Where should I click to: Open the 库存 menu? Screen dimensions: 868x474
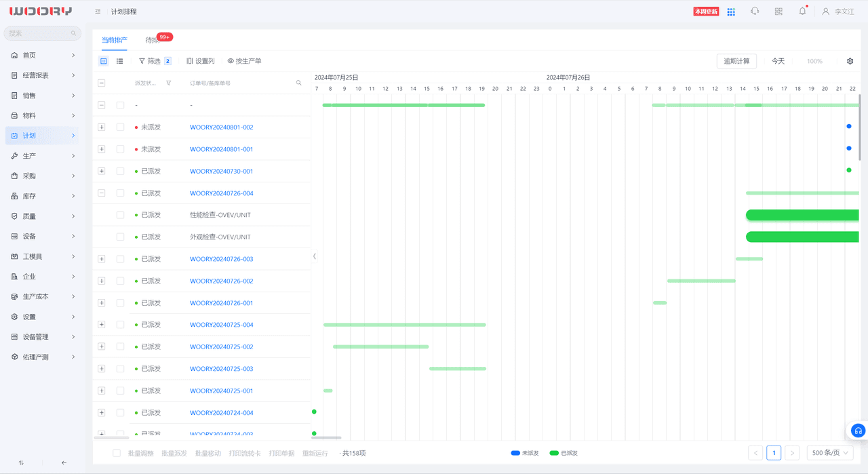(x=43, y=196)
